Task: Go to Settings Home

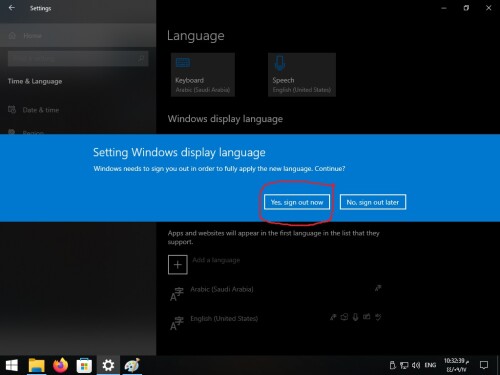Action: [78, 35]
